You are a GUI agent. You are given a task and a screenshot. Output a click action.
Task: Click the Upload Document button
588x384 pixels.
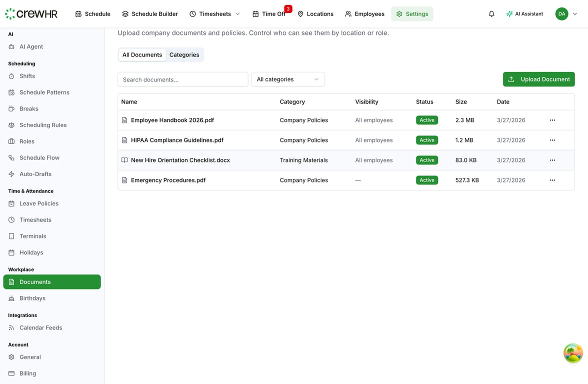click(538, 79)
